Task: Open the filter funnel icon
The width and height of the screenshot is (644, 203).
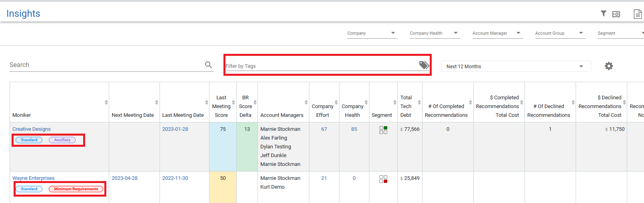Action: [604, 14]
